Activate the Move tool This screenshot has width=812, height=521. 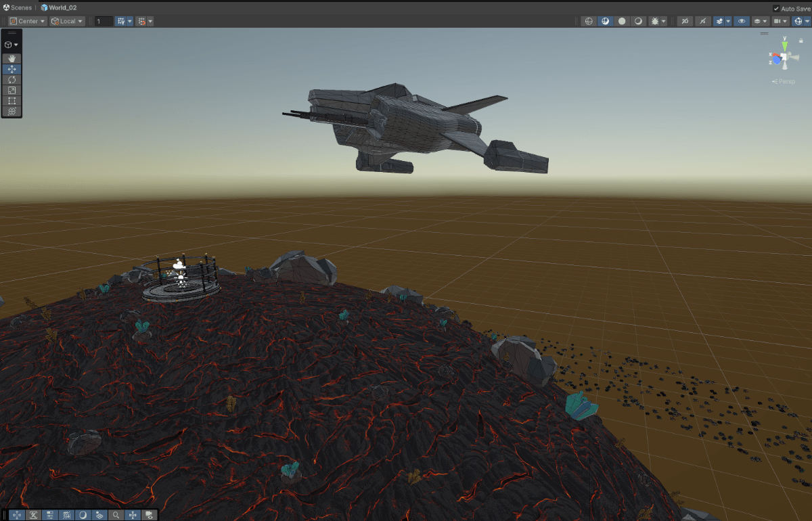click(12, 68)
